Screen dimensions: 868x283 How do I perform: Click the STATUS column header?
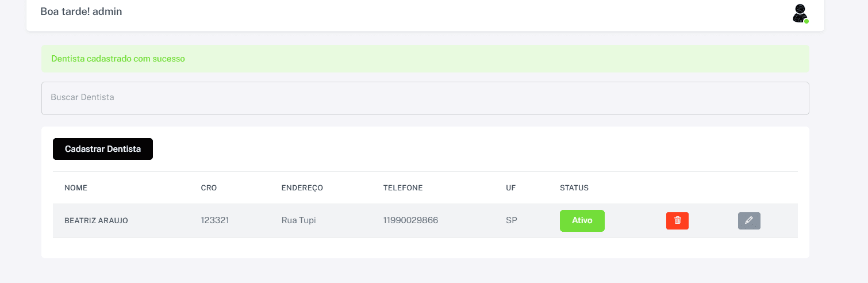pyautogui.click(x=574, y=188)
